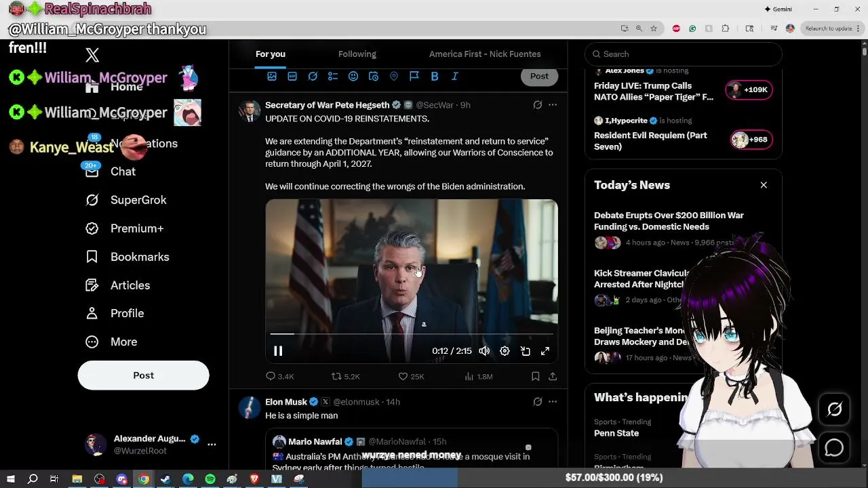Insert a GIF in the composer
The image size is (868, 488).
[292, 77]
